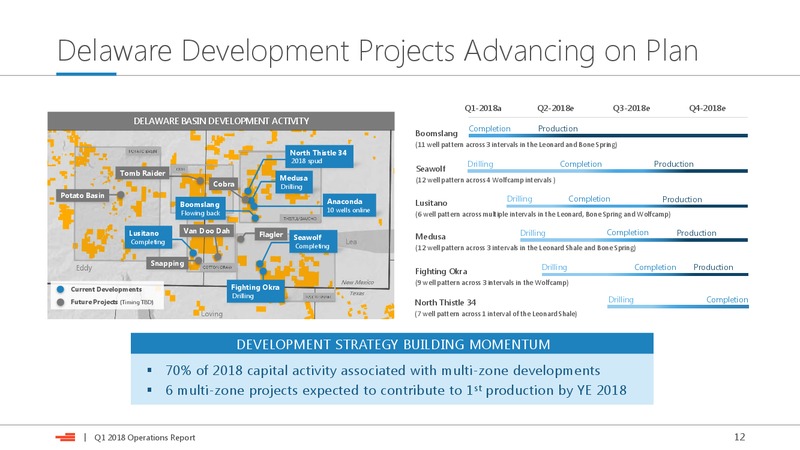800x450 pixels.
Task: Click the Seawolf row name in timeline
Action: click(431, 168)
